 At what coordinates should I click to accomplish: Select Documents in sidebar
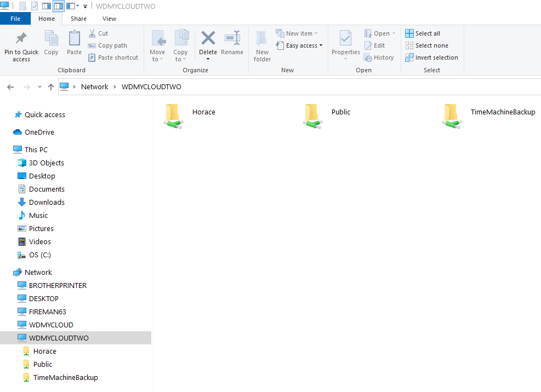point(47,189)
